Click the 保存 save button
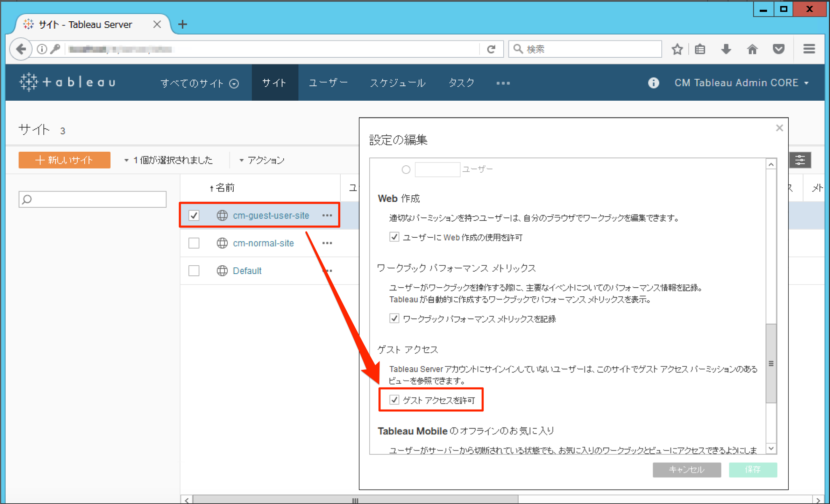 753,469
